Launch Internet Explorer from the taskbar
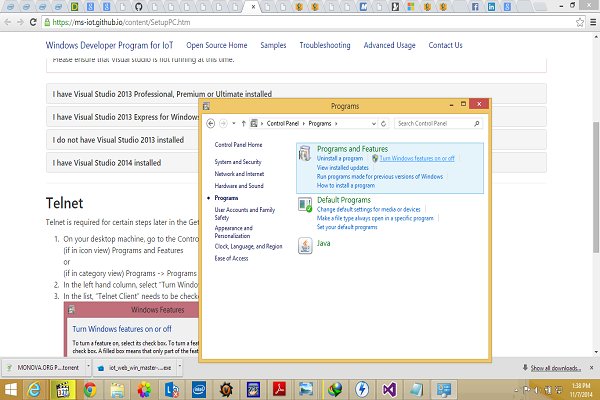Image resolution: width=600 pixels, height=400 pixels. [x=34, y=390]
